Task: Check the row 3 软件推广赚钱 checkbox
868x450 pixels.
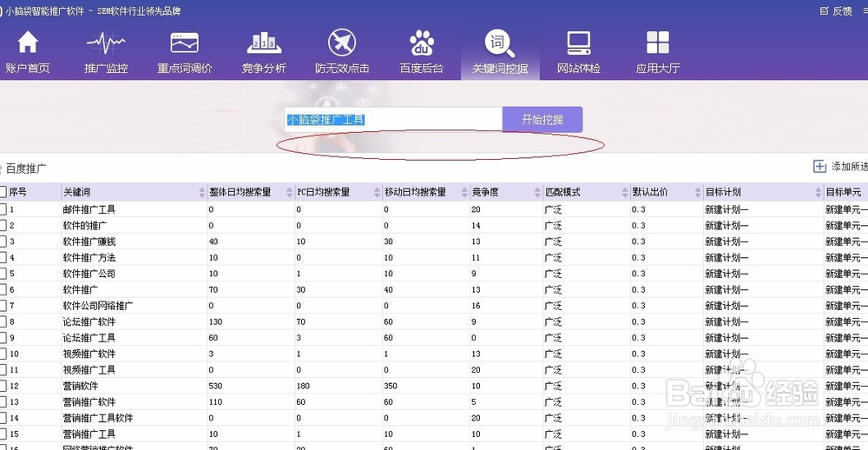Action: click(x=3, y=242)
